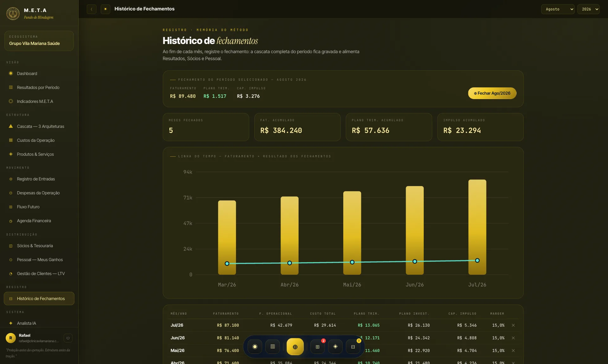The image size is (608, 364).
Task: Click the M.E.T.A emblem logo
Action: pos(13,13)
